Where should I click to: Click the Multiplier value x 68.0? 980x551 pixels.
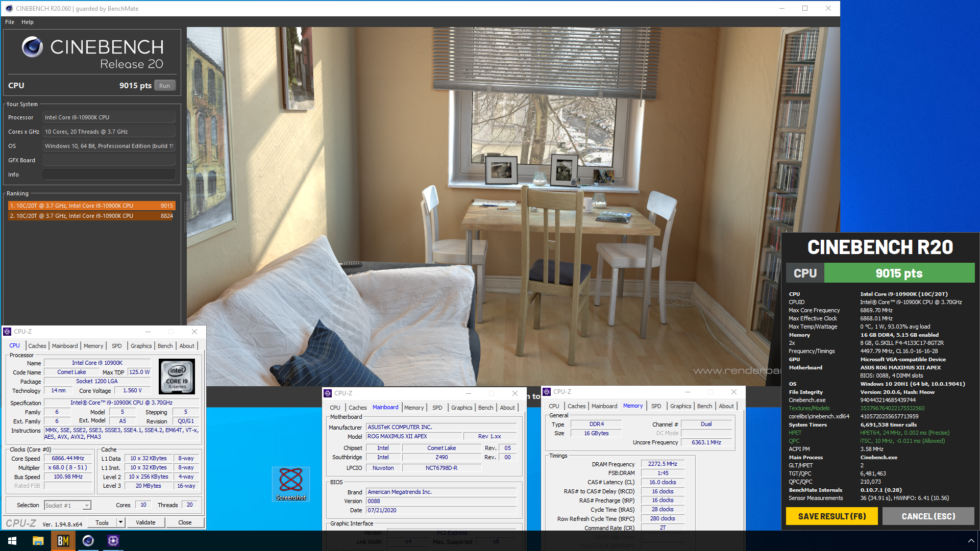click(x=68, y=468)
